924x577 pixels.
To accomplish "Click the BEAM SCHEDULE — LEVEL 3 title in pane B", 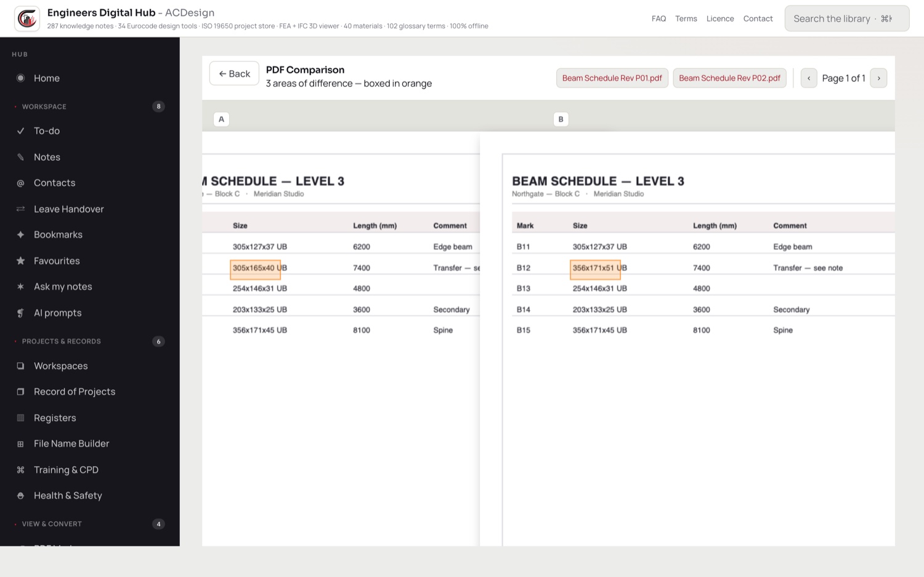I will [598, 181].
